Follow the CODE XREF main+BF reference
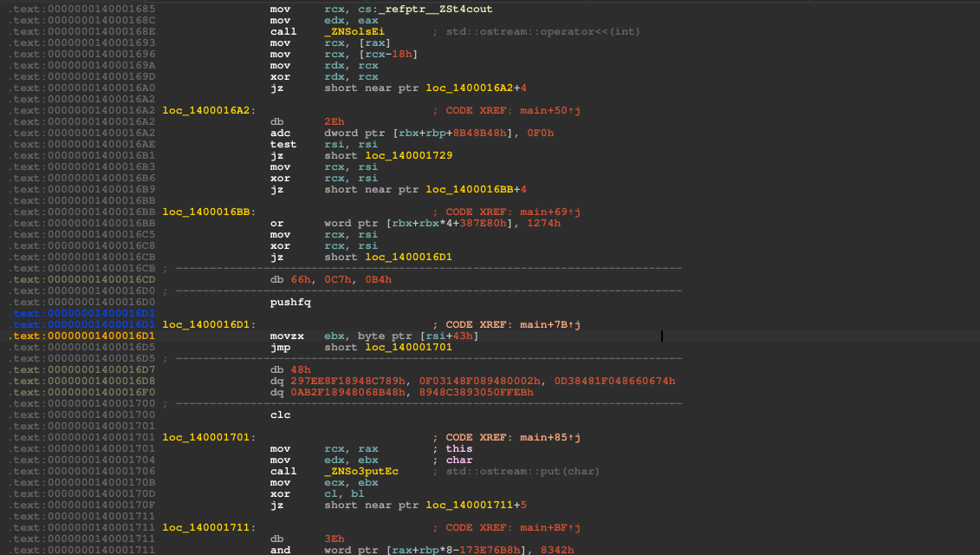Image resolution: width=980 pixels, height=555 pixels. [512, 527]
